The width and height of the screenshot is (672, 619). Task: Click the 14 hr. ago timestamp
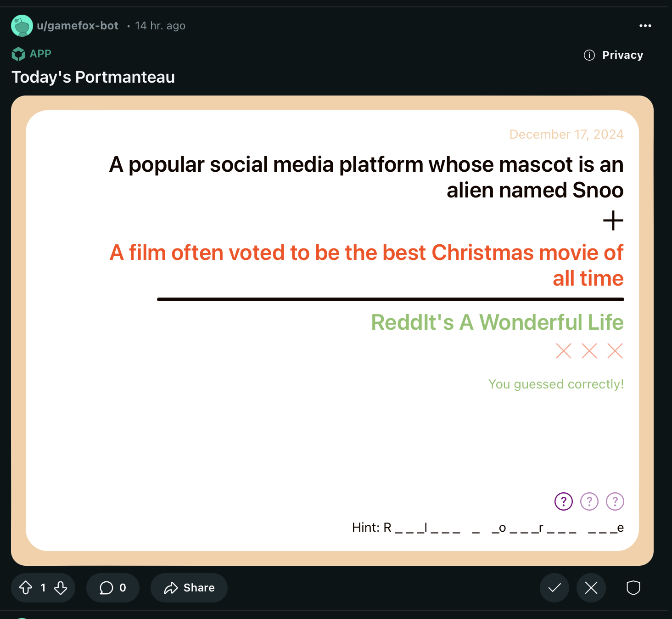click(x=160, y=26)
